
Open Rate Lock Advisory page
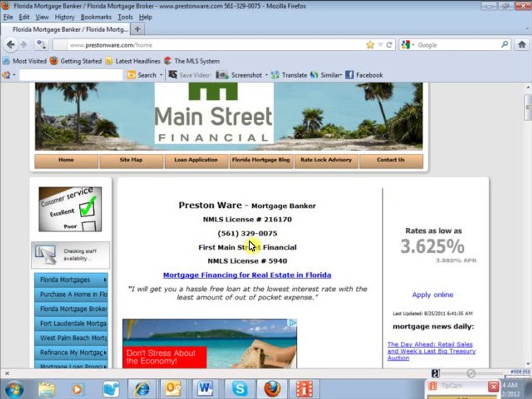tap(326, 161)
